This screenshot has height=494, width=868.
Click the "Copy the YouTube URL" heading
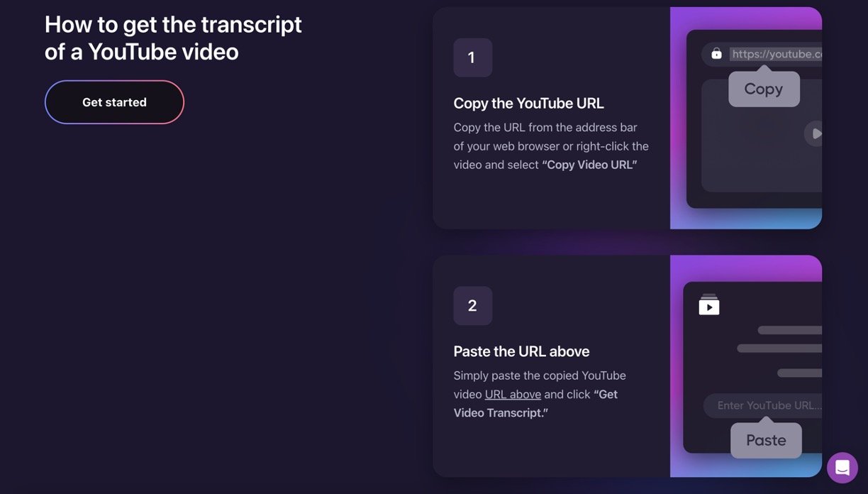tap(528, 103)
